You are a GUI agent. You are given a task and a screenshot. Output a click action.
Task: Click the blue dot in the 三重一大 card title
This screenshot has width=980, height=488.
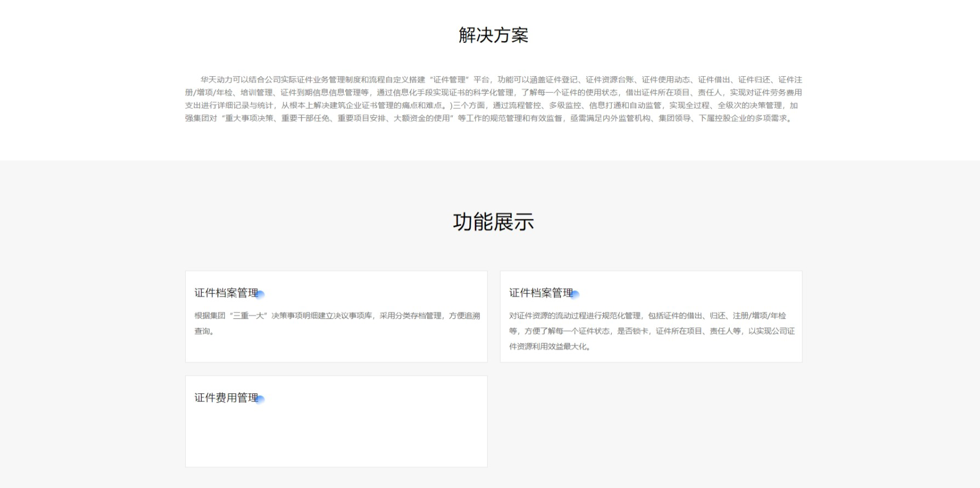click(x=260, y=294)
